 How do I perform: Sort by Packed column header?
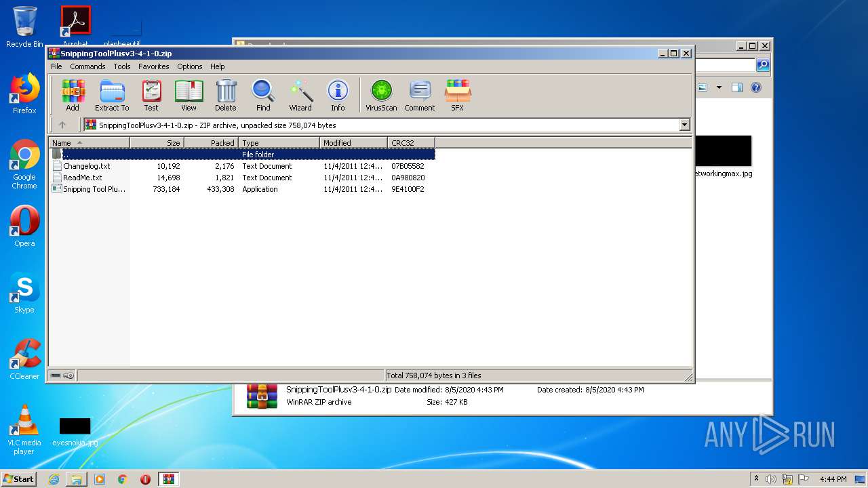211,143
